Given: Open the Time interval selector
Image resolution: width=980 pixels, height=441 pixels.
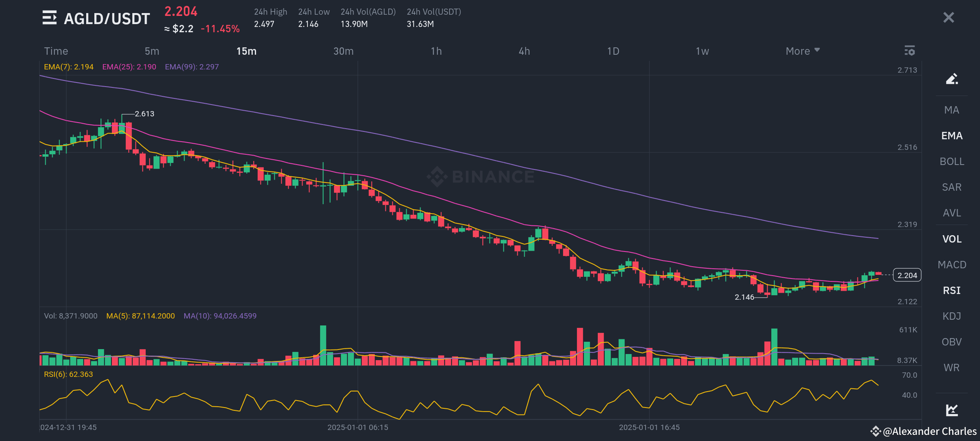Looking at the screenshot, I should [x=56, y=51].
